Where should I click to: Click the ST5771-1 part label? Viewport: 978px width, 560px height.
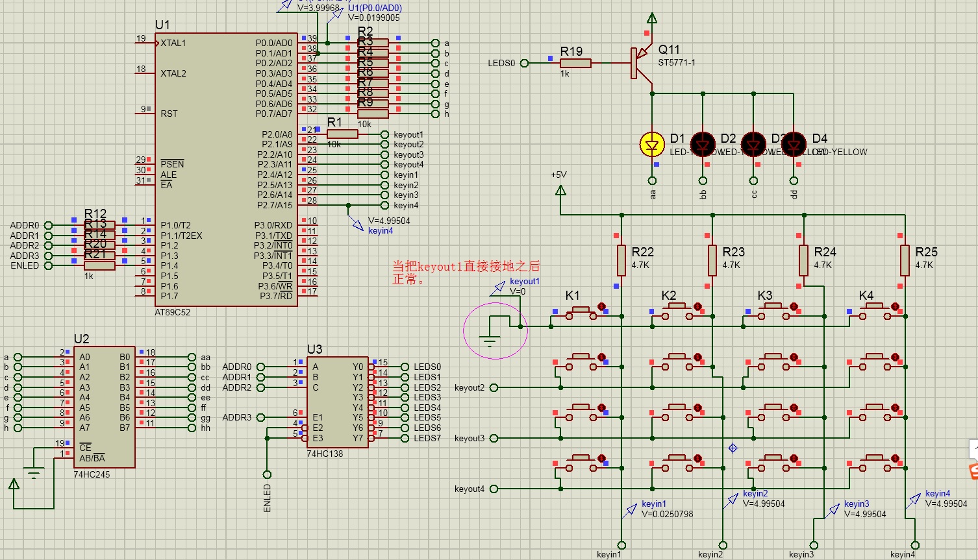tap(677, 62)
